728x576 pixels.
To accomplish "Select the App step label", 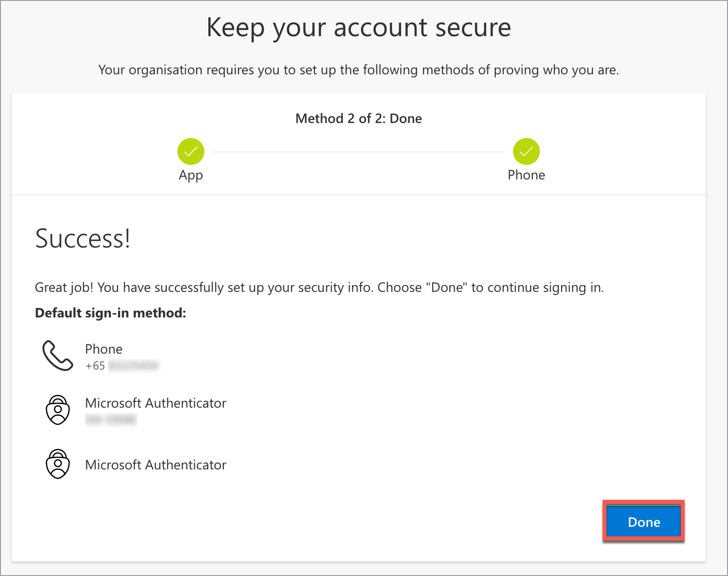I will [190, 175].
